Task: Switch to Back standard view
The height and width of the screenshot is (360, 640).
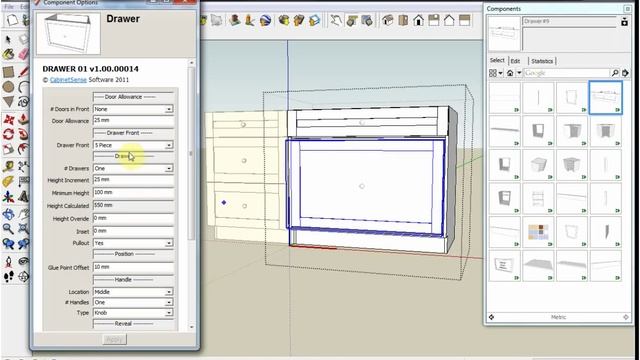Action: [x=449, y=20]
